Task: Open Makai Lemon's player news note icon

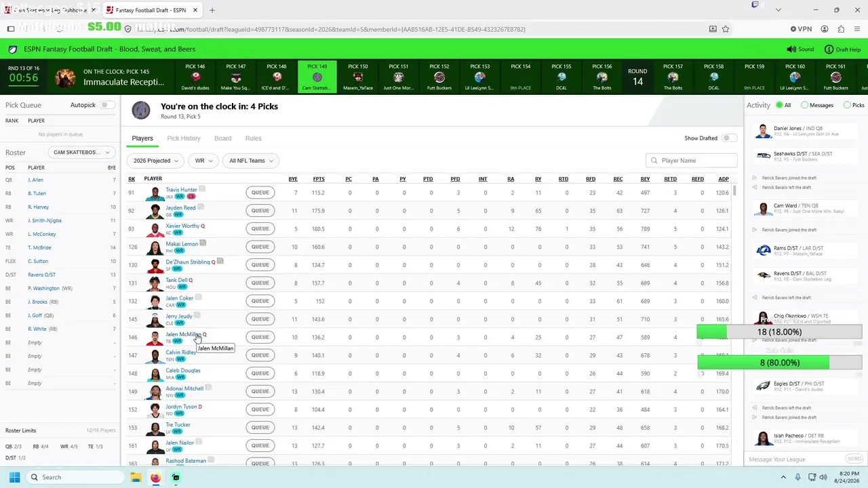Action: click(x=203, y=243)
